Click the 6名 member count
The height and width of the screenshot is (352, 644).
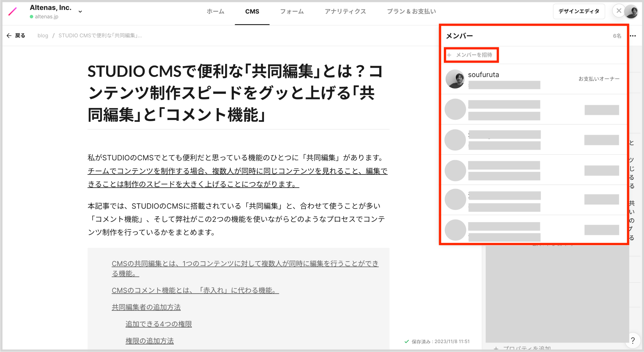617,36
